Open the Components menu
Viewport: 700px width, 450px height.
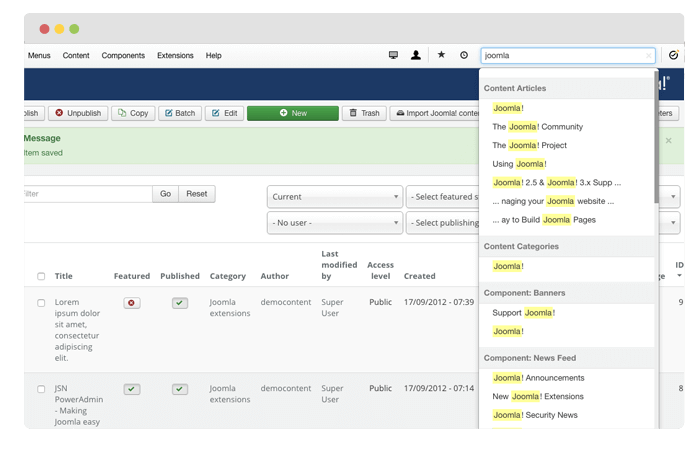(123, 55)
